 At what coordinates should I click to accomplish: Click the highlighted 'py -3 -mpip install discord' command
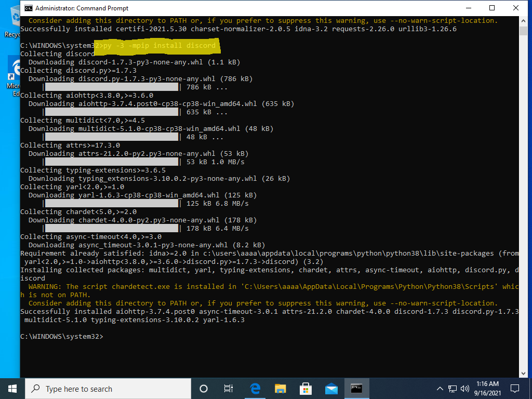pos(159,46)
